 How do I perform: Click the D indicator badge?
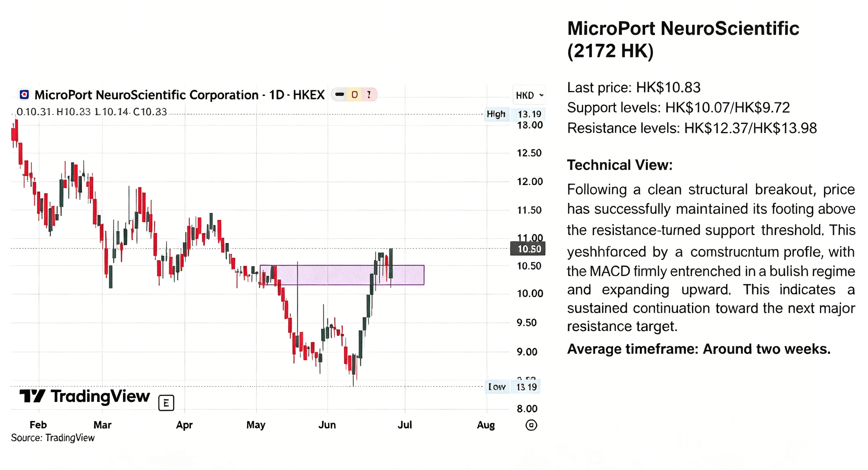pos(354,95)
